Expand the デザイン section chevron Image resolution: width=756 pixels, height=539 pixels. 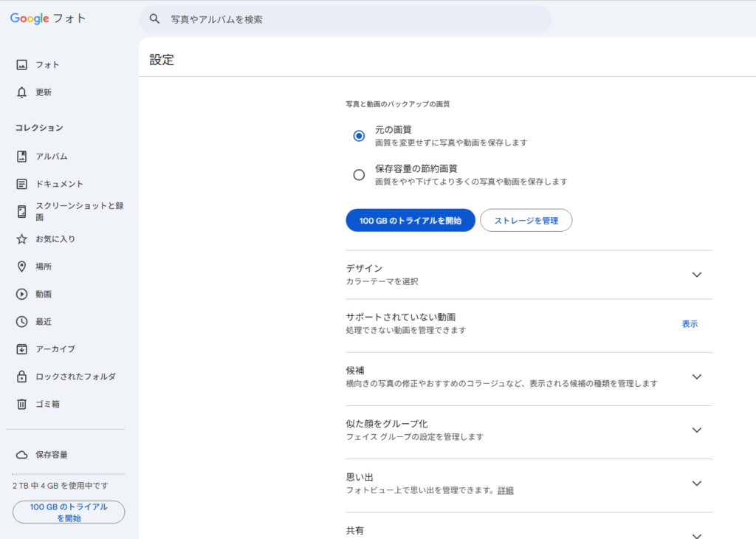point(696,275)
